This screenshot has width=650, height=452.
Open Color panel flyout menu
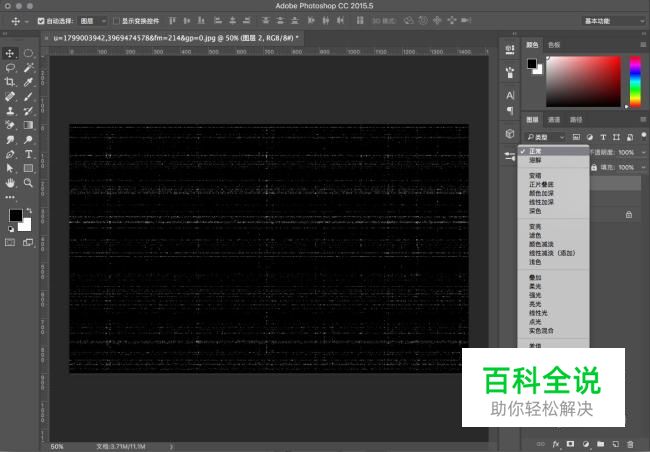pos(643,45)
